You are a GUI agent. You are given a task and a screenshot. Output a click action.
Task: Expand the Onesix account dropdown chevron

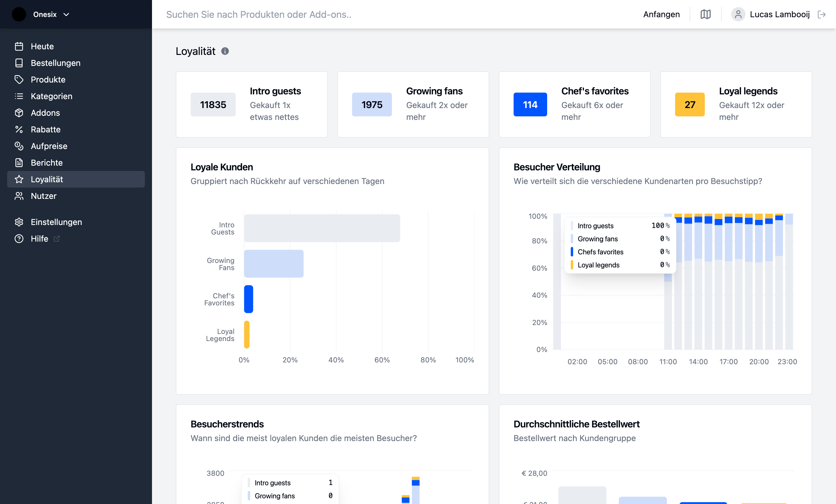(66, 14)
